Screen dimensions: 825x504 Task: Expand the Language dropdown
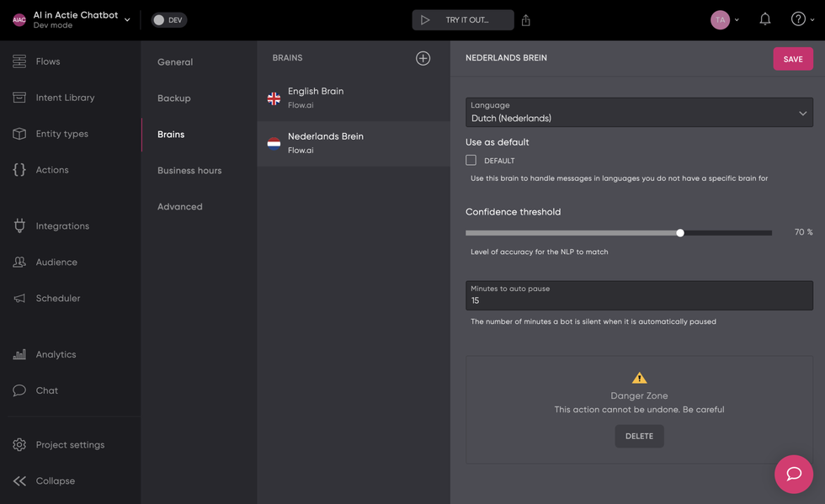point(639,113)
